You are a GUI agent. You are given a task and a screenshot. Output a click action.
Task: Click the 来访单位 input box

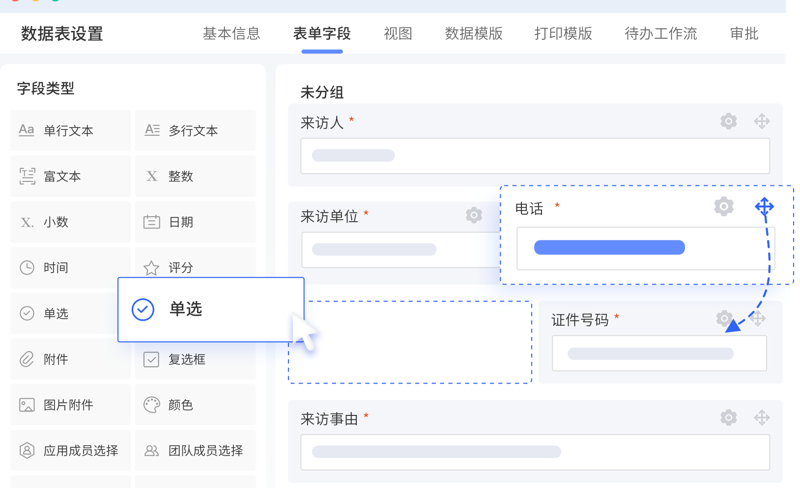point(401,250)
